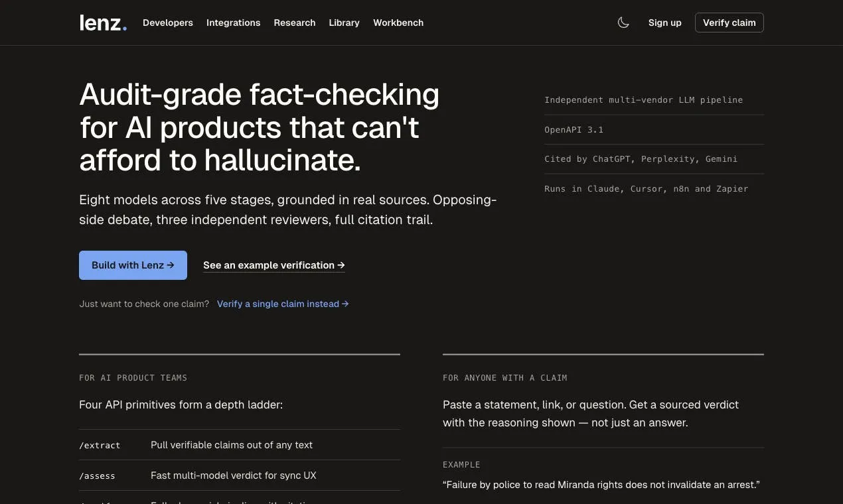The width and height of the screenshot is (843, 504).
Task: Select the /assess API row
Action: (x=240, y=475)
